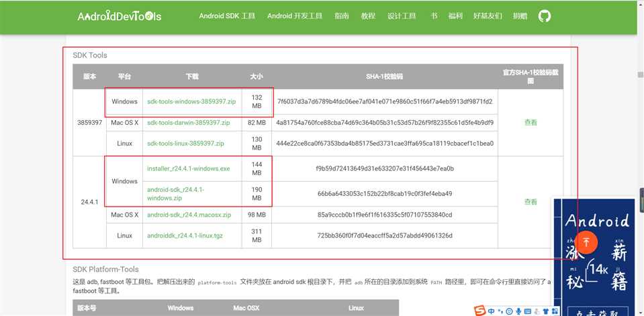Viewport: 644px width, 316px height.
Task: Open the GitHub icon in navbar
Action: point(544,16)
